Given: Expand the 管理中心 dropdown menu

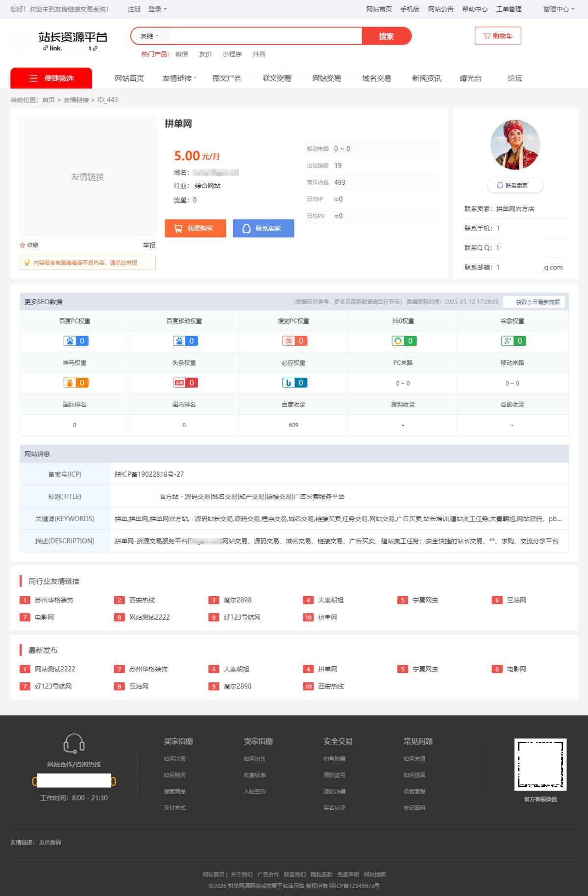Looking at the screenshot, I should [559, 9].
